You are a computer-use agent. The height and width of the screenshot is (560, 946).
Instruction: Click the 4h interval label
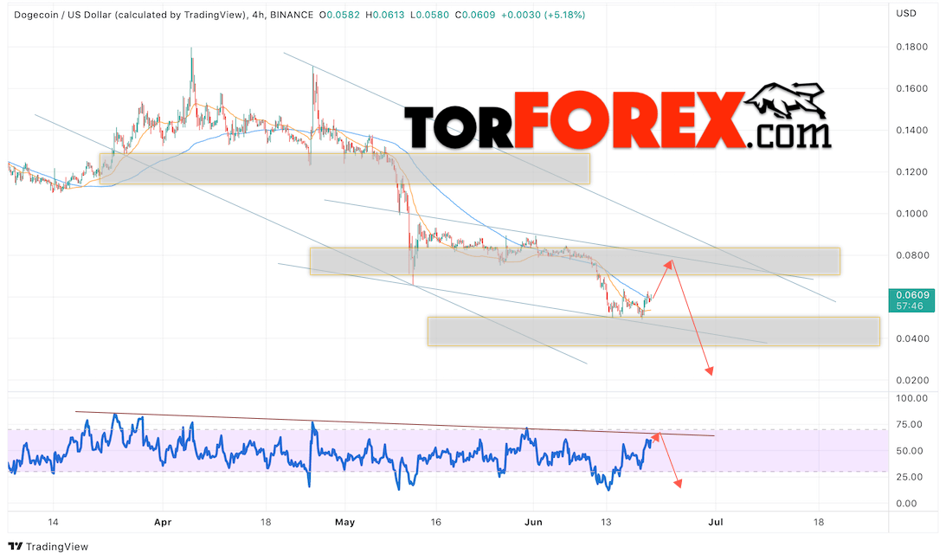coord(258,15)
